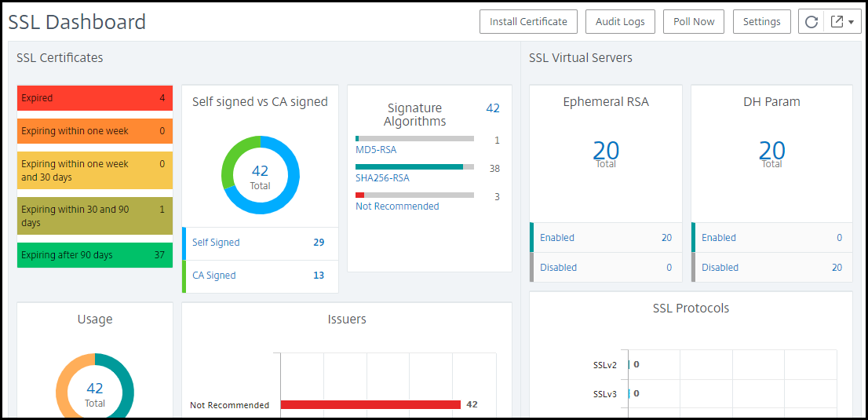Click Signature Algorithms total 42
Viewport: 868px width, 420px height.
493,108
